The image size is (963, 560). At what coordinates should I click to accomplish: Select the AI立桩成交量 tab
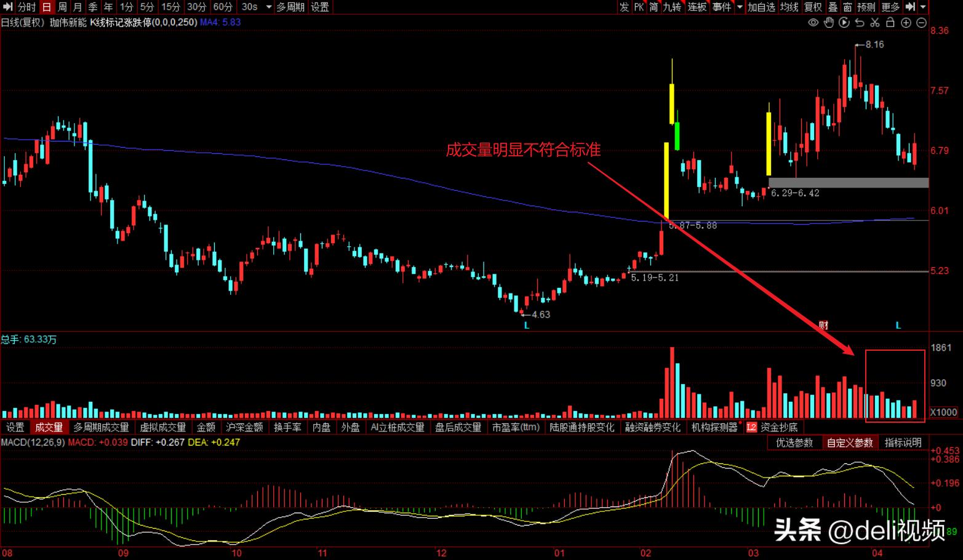[x=398, y=427]
